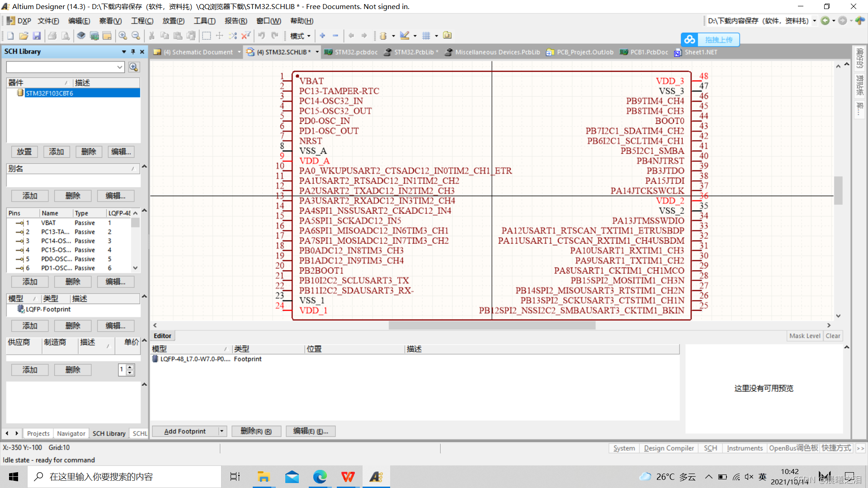This screenshot has height=488, width=868.
Task: Click the Save document toolbar icon
Action: click(x=37, y=36)
